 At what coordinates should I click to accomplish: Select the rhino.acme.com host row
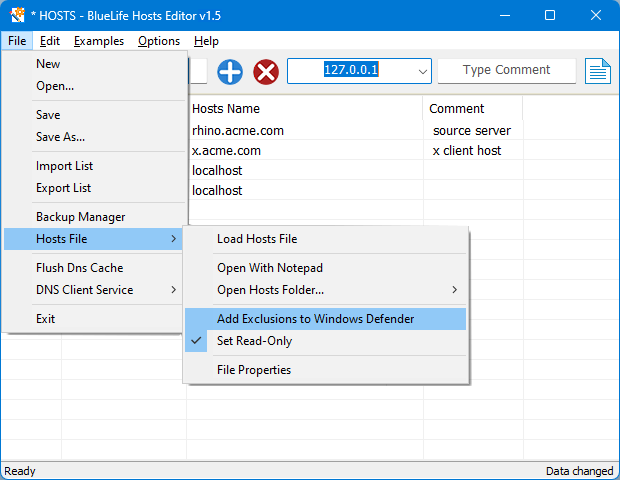[238, 130]
